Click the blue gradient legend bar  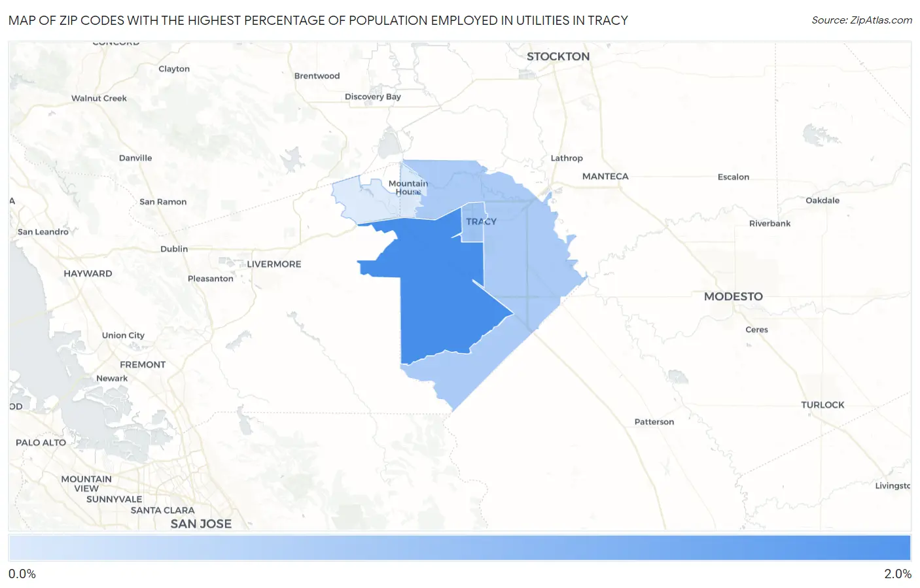[x=460, y=548]
